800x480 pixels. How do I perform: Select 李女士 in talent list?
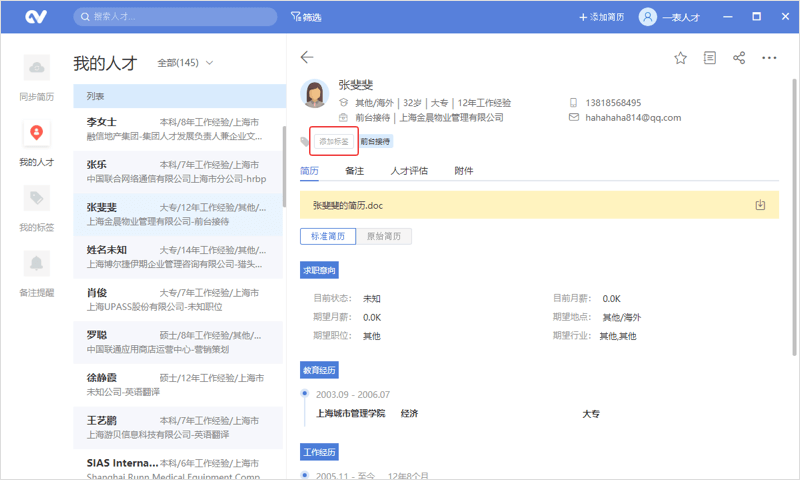tap(178, 129)
